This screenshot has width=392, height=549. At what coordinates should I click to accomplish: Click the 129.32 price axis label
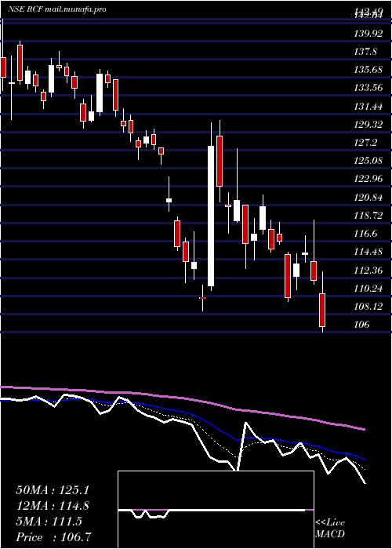pyautogui.click(x=368, y=124)
